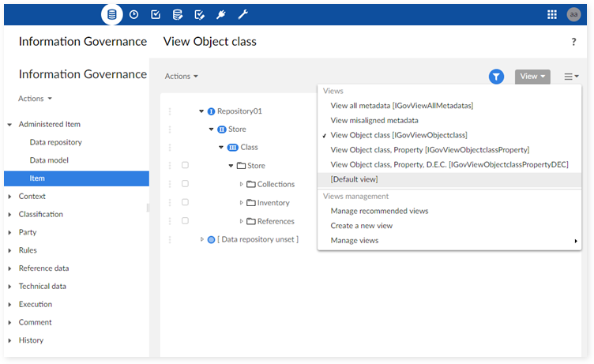Tick the checkbox beside References folder
Screen dimensions: 594x364
click(x=185, y=221)
